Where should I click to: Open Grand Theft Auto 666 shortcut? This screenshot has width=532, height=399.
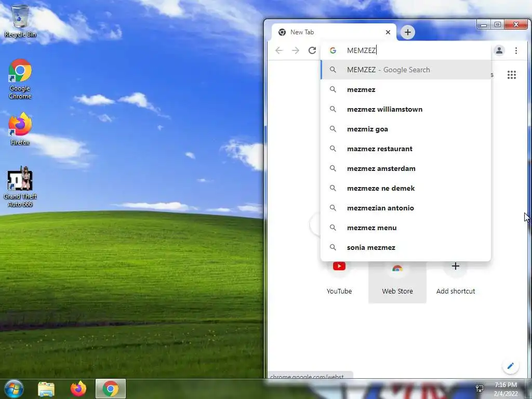point(20,187)
